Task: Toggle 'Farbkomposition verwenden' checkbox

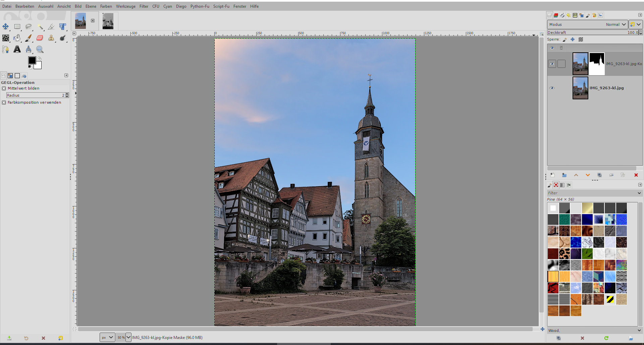Action: (4, 103)
